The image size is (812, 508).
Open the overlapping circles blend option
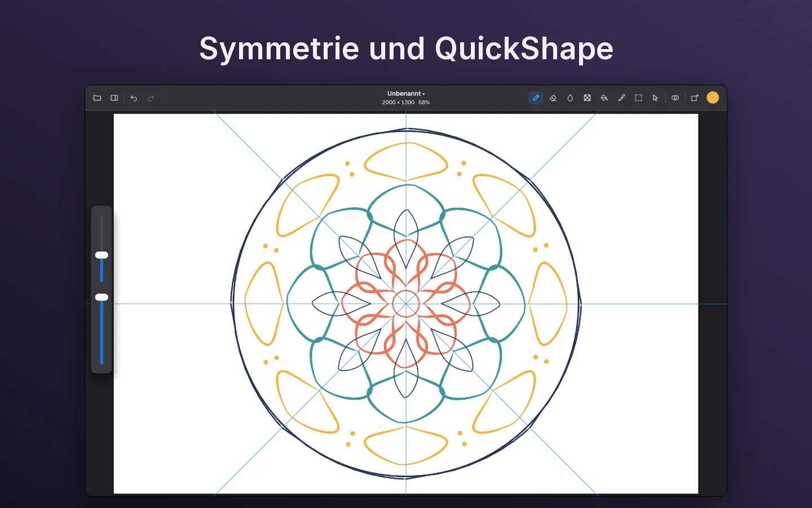point(675,98)
